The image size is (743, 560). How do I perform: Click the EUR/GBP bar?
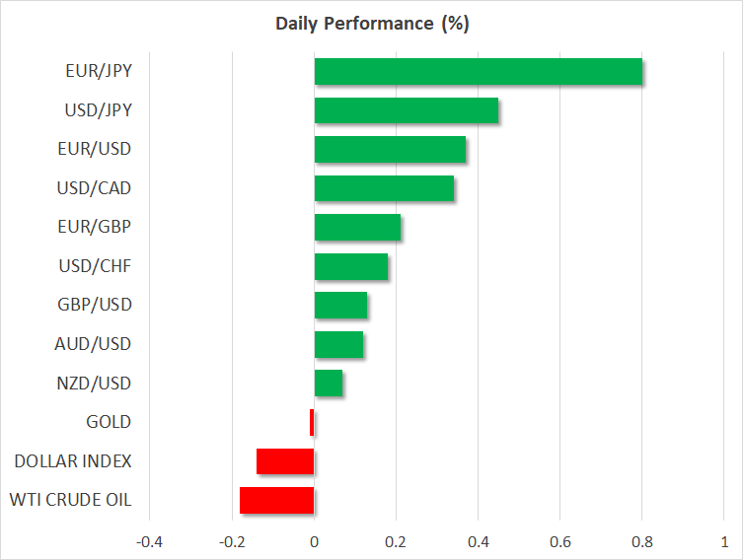pos(357,227)
